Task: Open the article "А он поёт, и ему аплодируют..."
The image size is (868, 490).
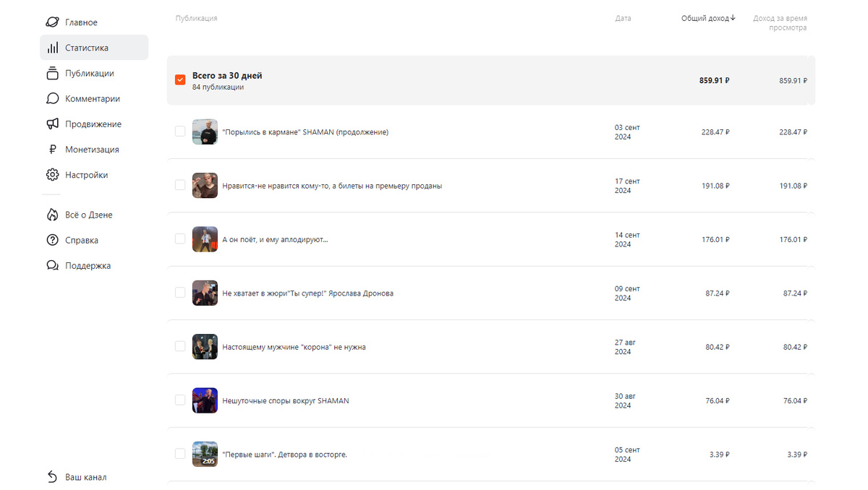Action: pos(275,239)
